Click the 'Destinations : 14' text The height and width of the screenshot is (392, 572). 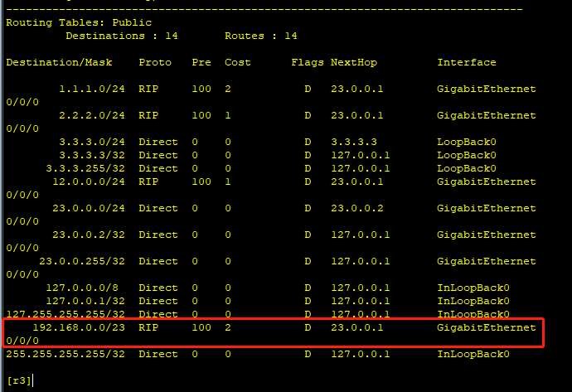(122, 36)
